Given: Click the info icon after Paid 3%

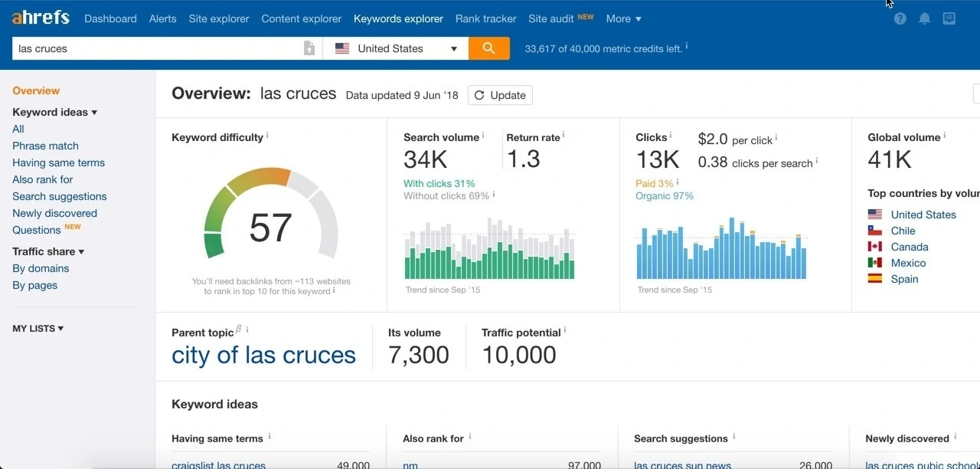Looking at the screenshot, I should pos(678,182).
